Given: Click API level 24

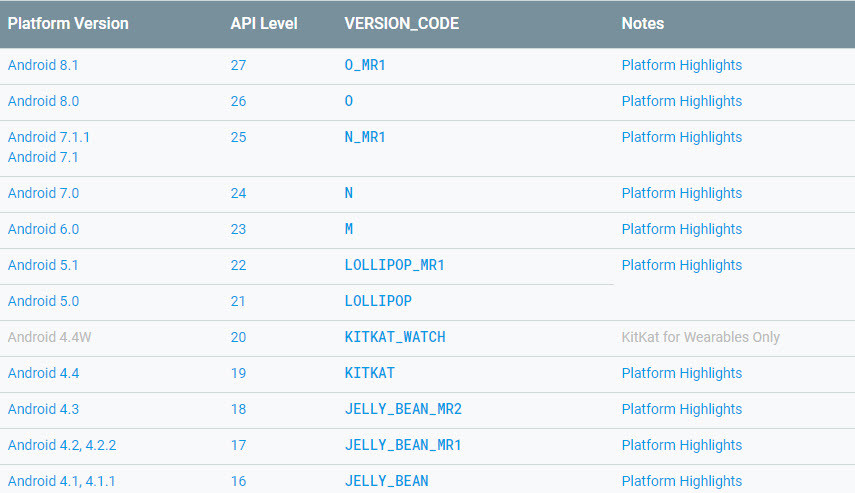Looking at the screenshot, I should point(238,194).
